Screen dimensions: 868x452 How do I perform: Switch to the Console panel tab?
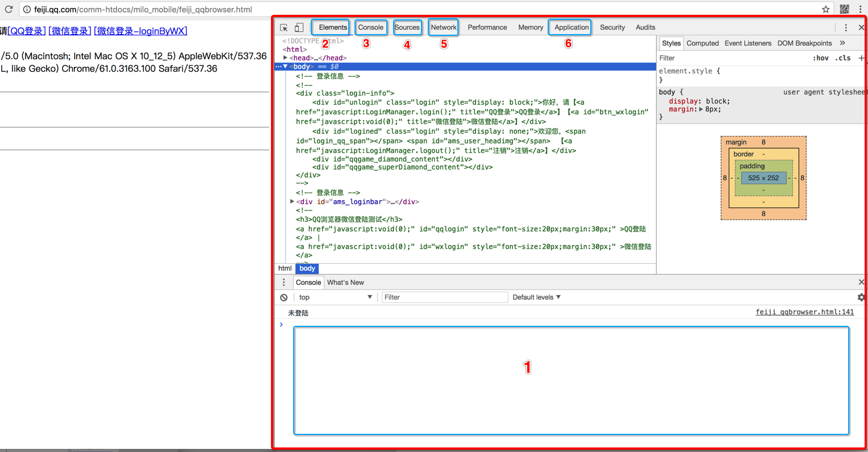pos(371,27)
